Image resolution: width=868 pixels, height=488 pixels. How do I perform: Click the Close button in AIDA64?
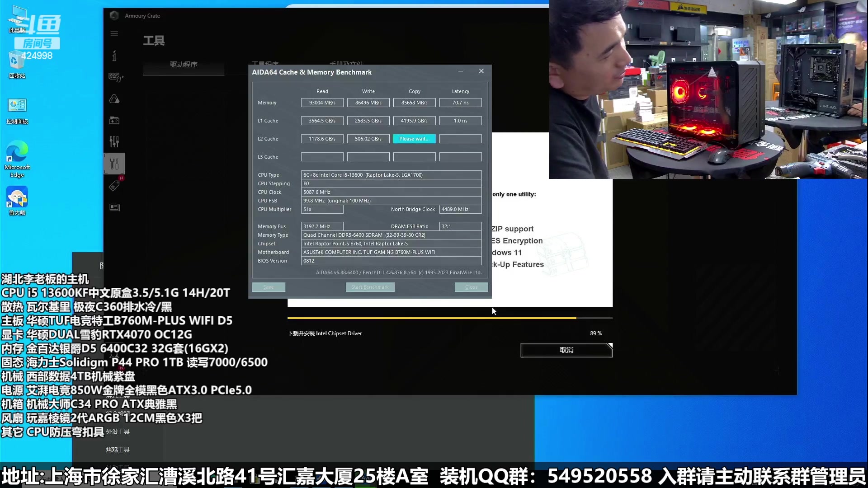click(x=471, y=287)
